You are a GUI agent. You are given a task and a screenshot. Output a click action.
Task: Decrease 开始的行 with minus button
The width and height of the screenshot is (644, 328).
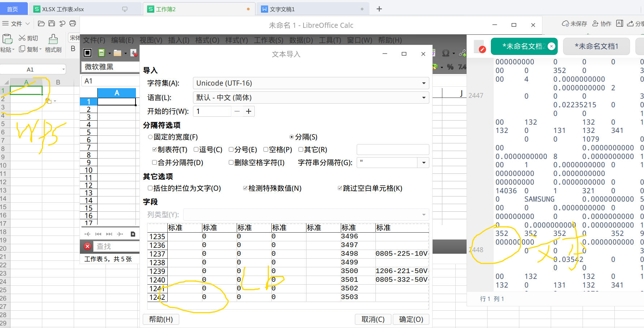tap(237, 111)
